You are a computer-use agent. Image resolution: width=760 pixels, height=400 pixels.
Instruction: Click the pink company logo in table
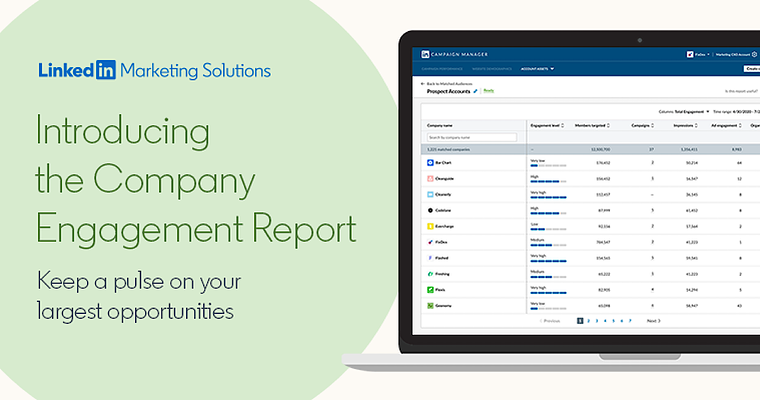tap(430, 178)
